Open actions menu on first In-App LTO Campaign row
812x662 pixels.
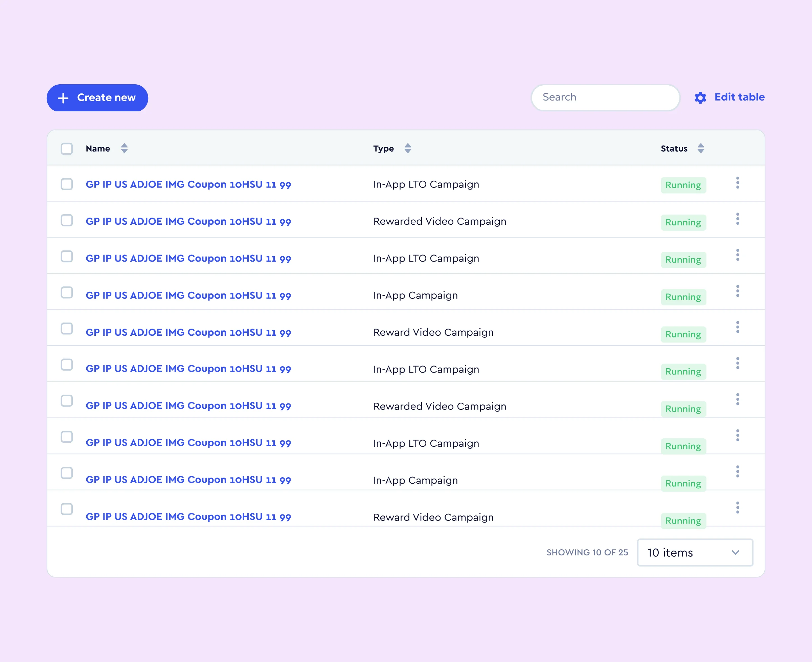[738, 183]
